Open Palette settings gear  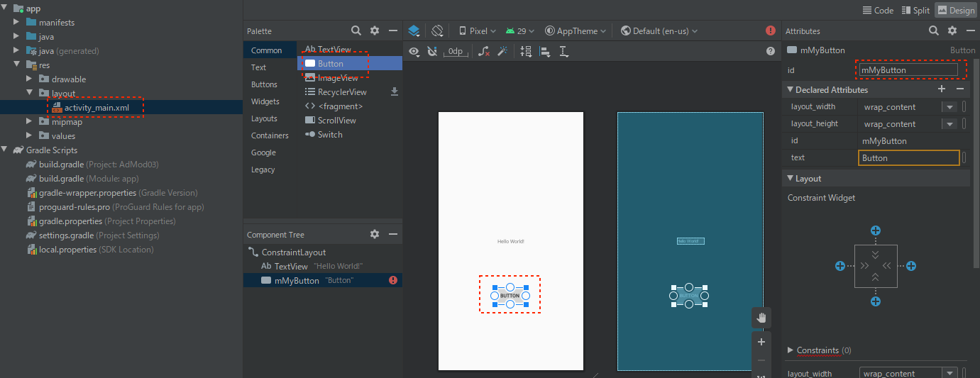[x=375, y=30]
